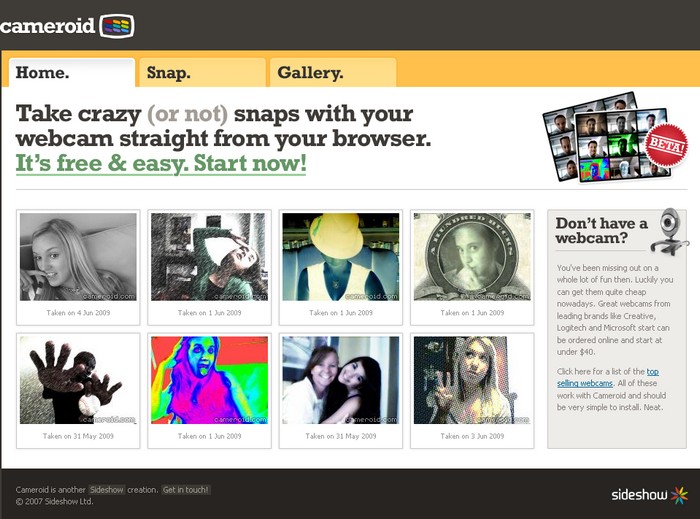This screenshot has height=519, width=700.
Task: Click the Cameroid logo in header
Action: tap(67, 26)
